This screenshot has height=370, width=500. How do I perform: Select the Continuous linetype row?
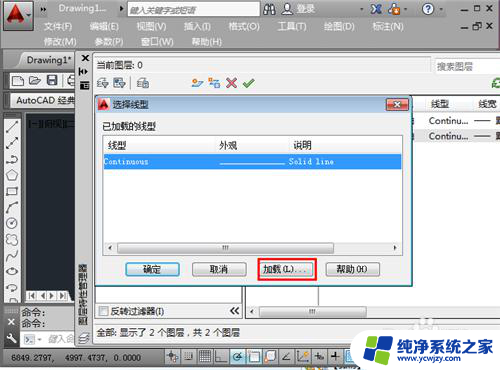[253, 162]
